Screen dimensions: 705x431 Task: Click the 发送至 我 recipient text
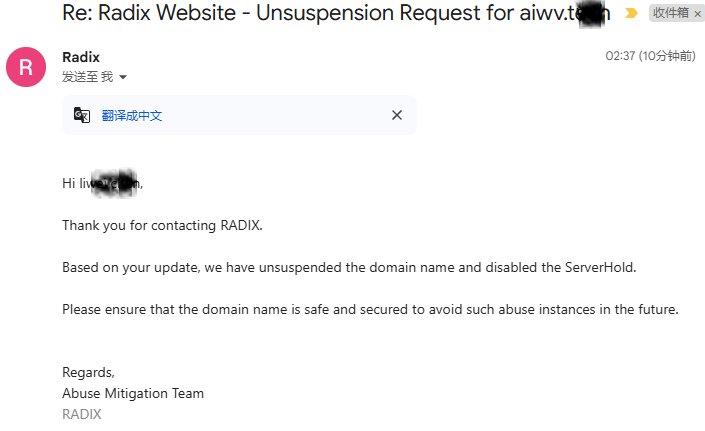click(88, 77)
